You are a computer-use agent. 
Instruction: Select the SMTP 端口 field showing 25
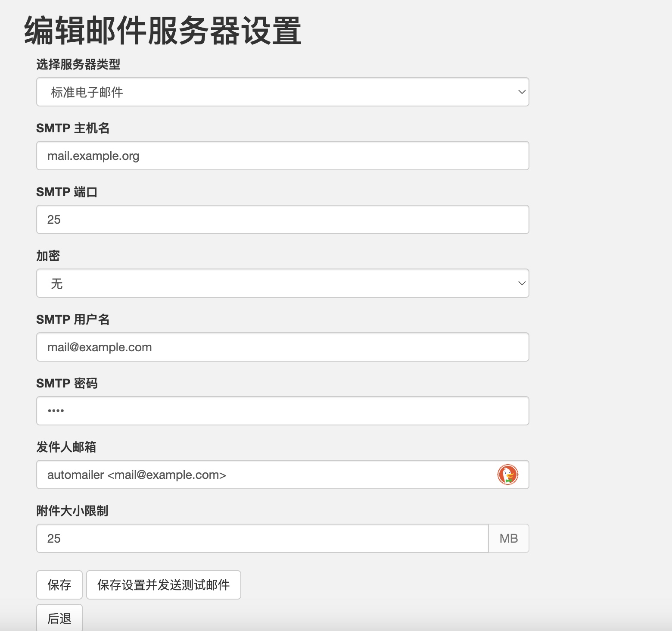(282, 219)
